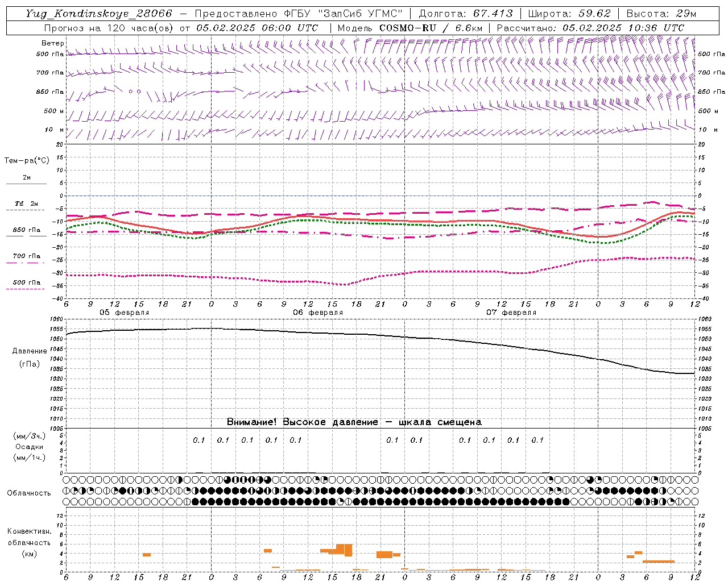Click the 500 гПа temperature legend entry
The image size is (728, 582).
(27, 282)
